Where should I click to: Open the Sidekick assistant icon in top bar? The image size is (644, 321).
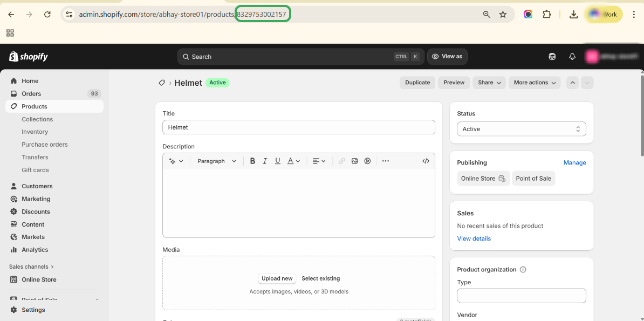(552, 57)
